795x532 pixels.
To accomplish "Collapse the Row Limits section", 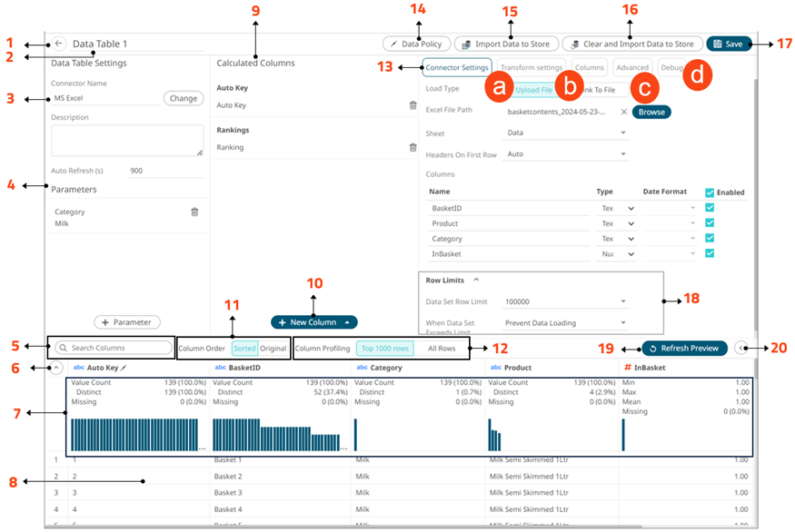I will pyautogui.click(x=476, y=279).
